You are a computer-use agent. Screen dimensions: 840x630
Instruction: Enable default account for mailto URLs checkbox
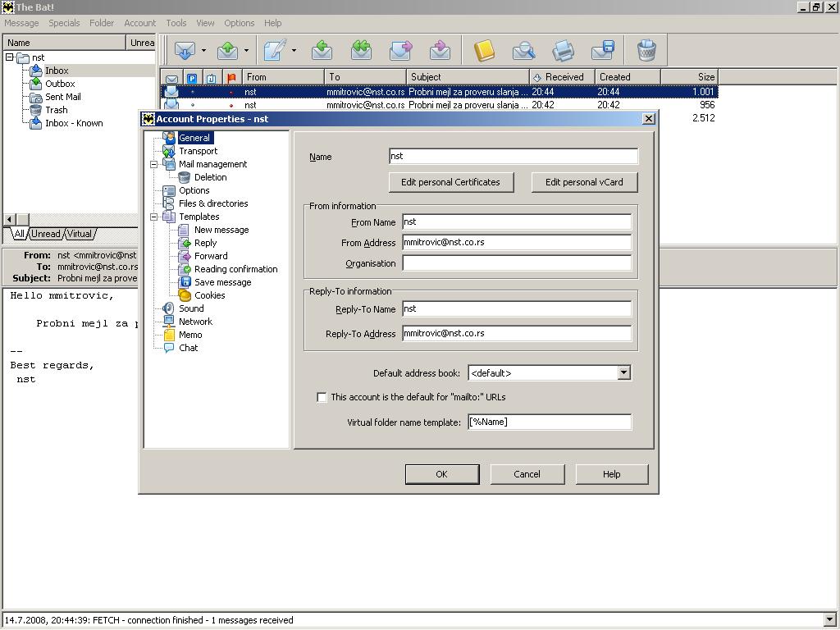322,397
